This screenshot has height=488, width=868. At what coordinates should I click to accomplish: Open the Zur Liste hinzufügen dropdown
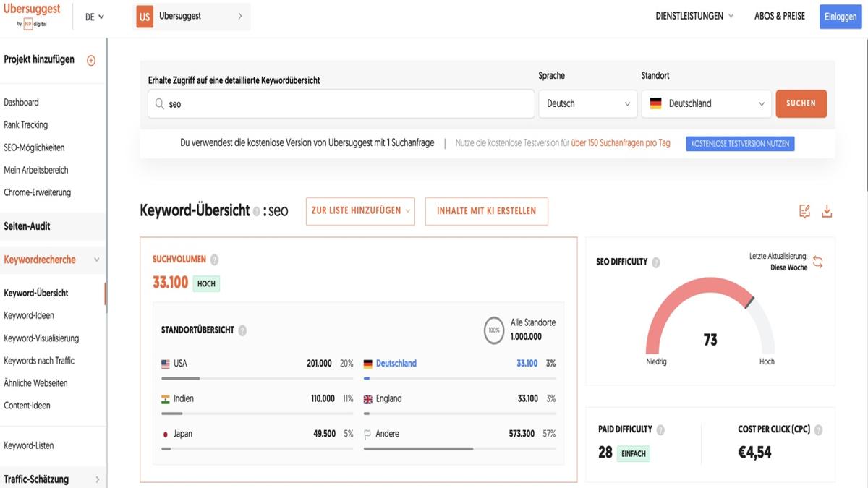click(360, 211)
